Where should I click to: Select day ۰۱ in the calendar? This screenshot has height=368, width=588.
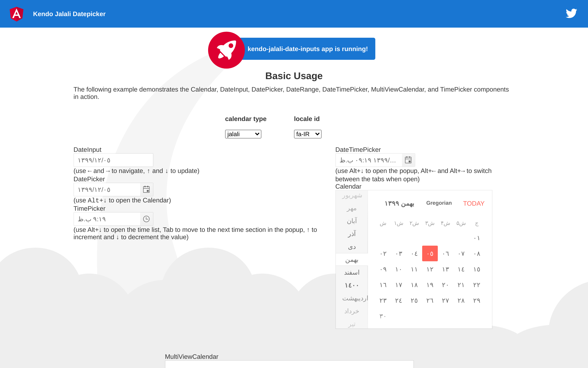click(477, 238)
